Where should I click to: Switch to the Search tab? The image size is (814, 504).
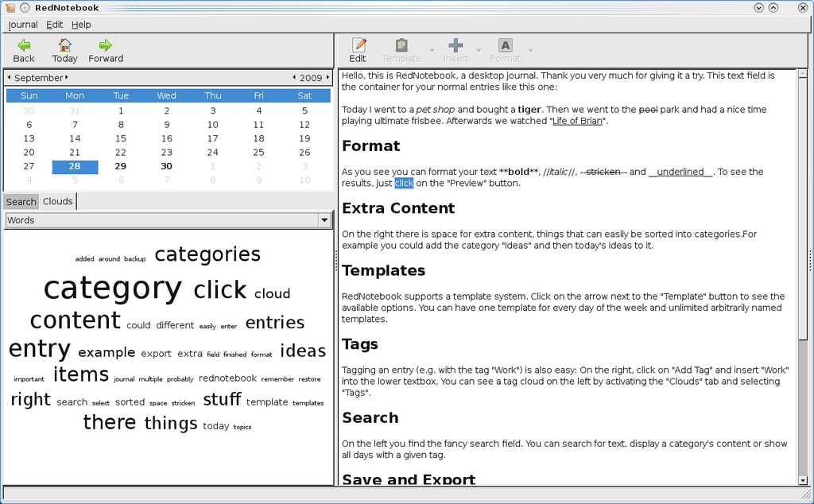click(x=21, y=202)
